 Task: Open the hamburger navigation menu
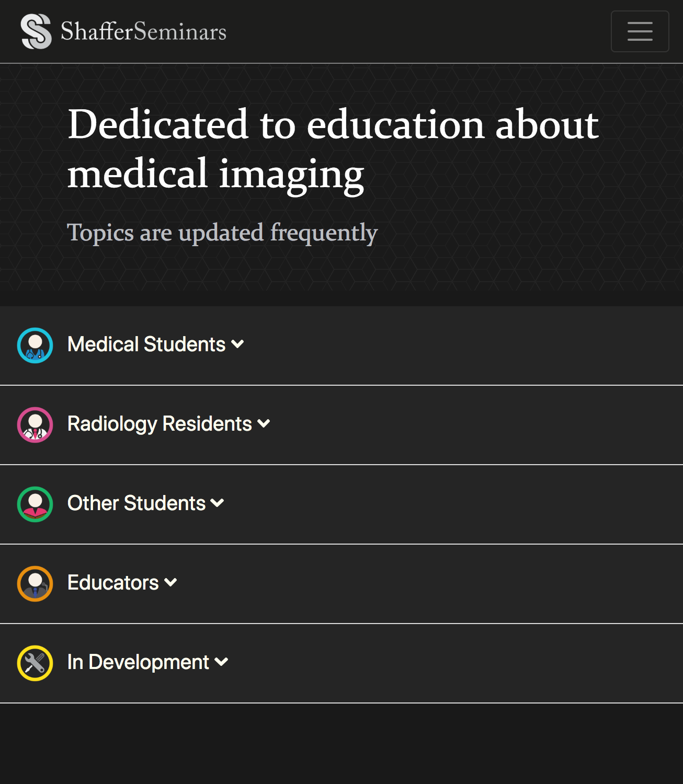[640, 31]
